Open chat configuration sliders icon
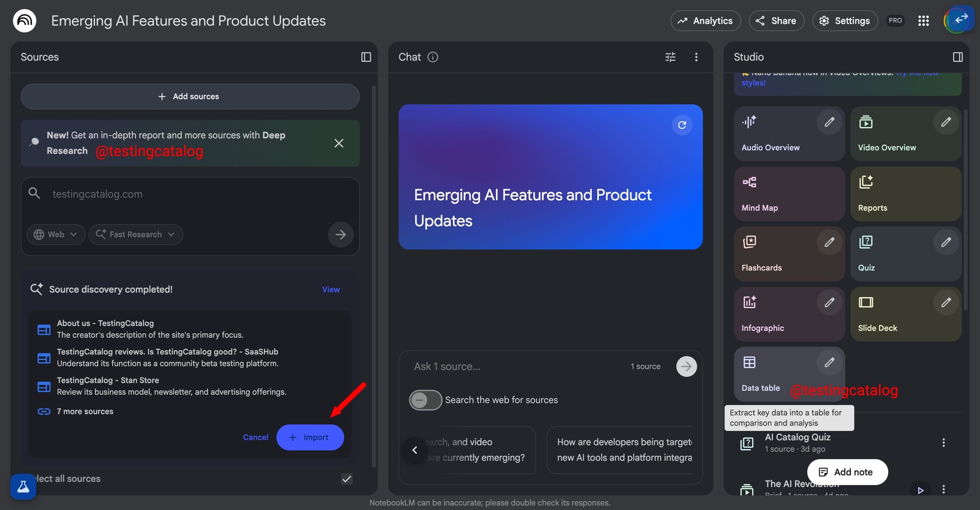 click(670, 57)
